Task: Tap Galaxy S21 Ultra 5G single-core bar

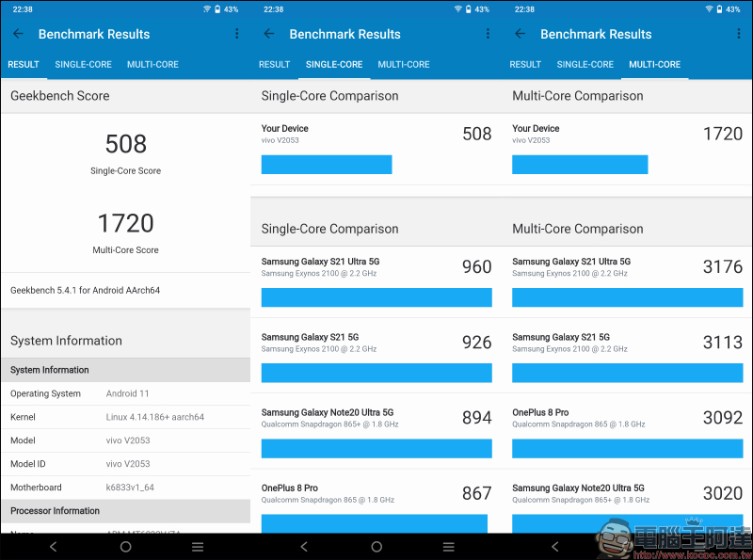Action: tap(376, 297)
